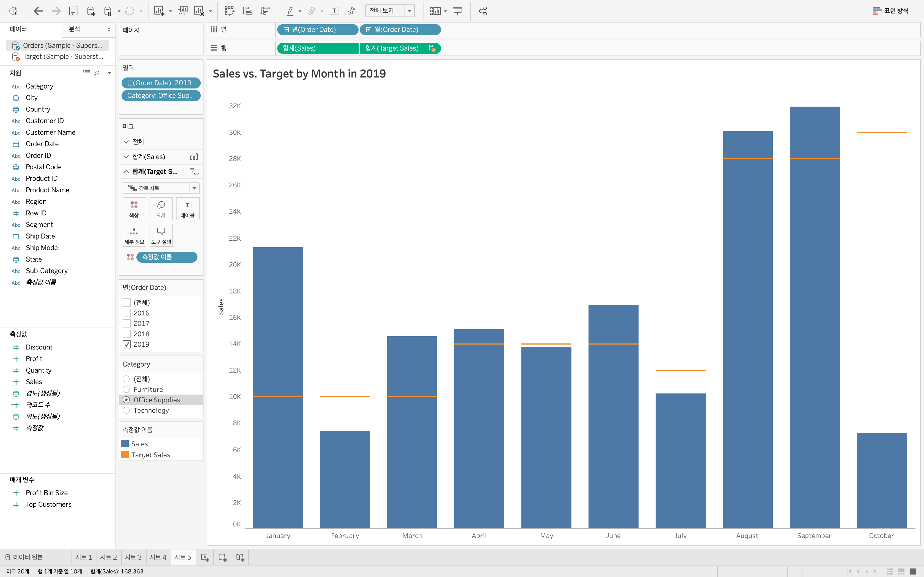This screenshot has width=924, height=577.
Task: Open the Color (색상) mark card
Action: point(134,209)
